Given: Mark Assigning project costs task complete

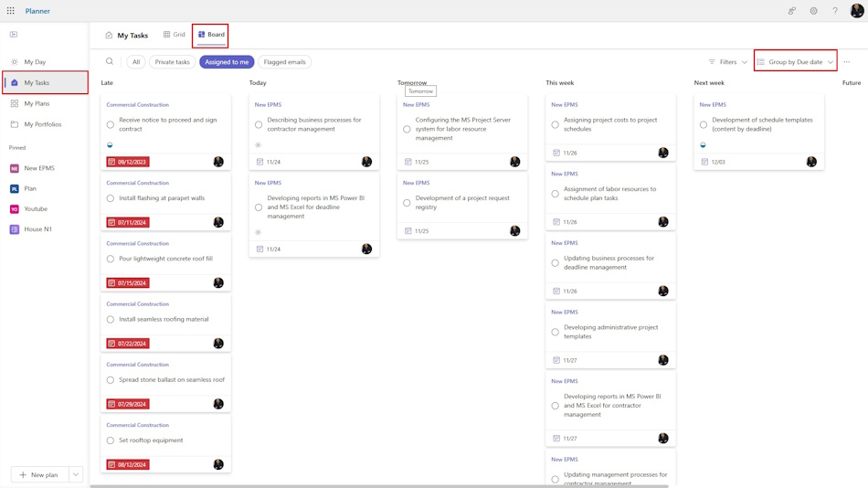Looking at the screenshot, I should 556,124.
